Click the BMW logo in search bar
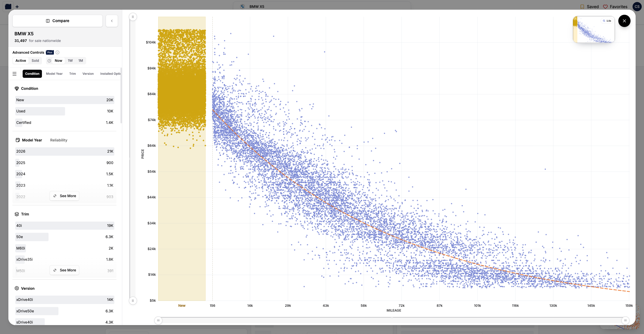Screen dimensions: 644x334 [x=242, y=7]
